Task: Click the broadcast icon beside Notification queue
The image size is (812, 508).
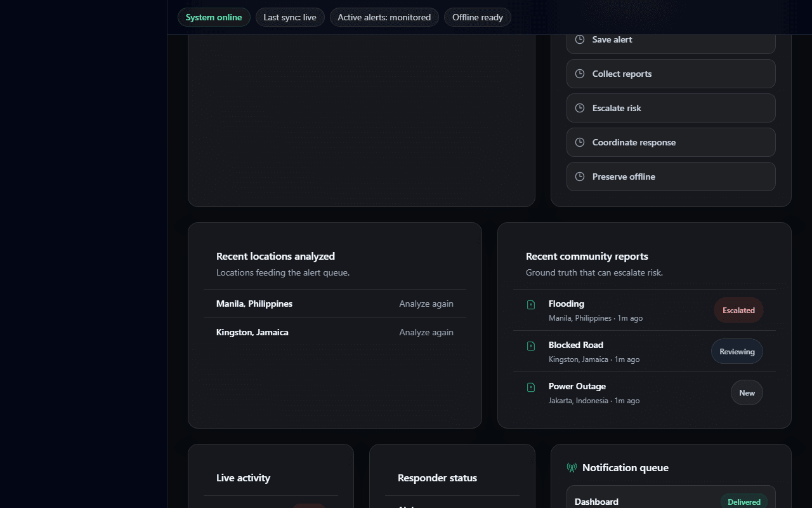Action: click(x=572, y=468)
